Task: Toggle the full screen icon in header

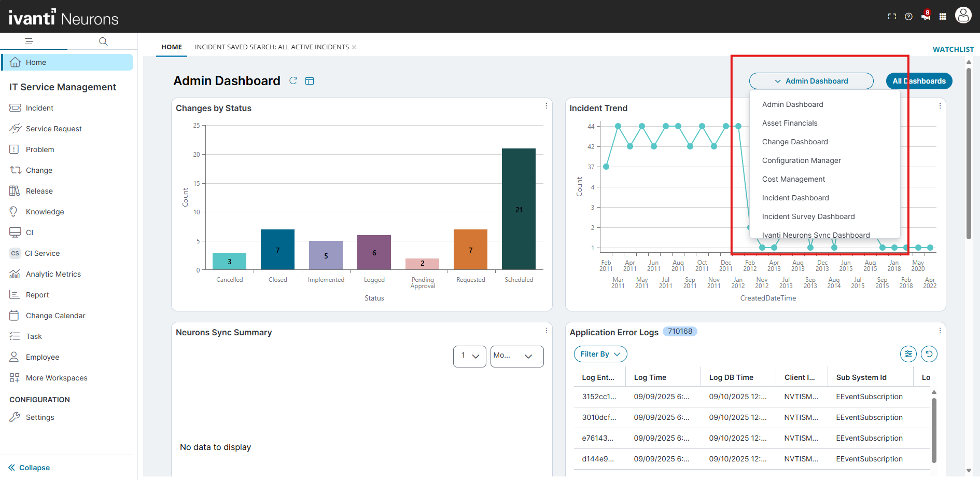Action: tap(892, 17)
